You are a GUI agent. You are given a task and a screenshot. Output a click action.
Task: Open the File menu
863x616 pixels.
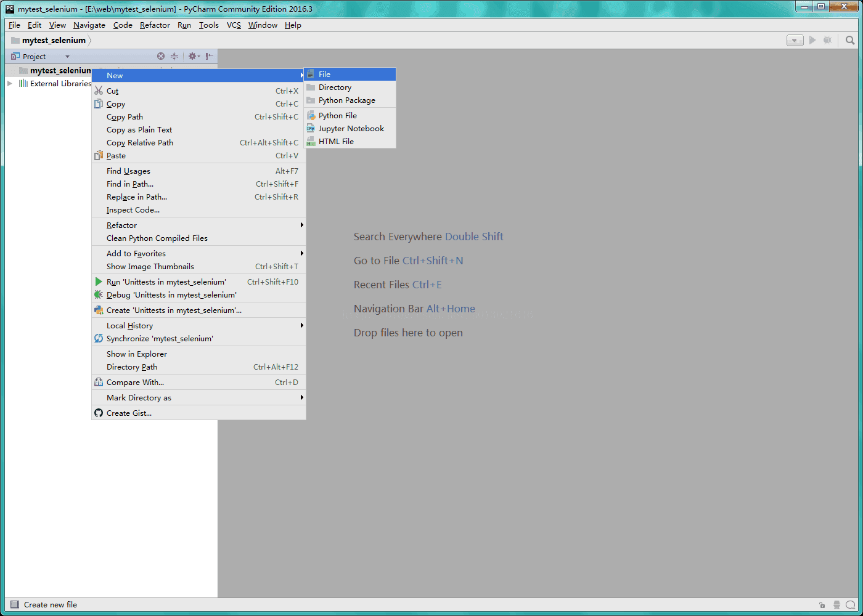pyautogui.click(x=14, y=25)
